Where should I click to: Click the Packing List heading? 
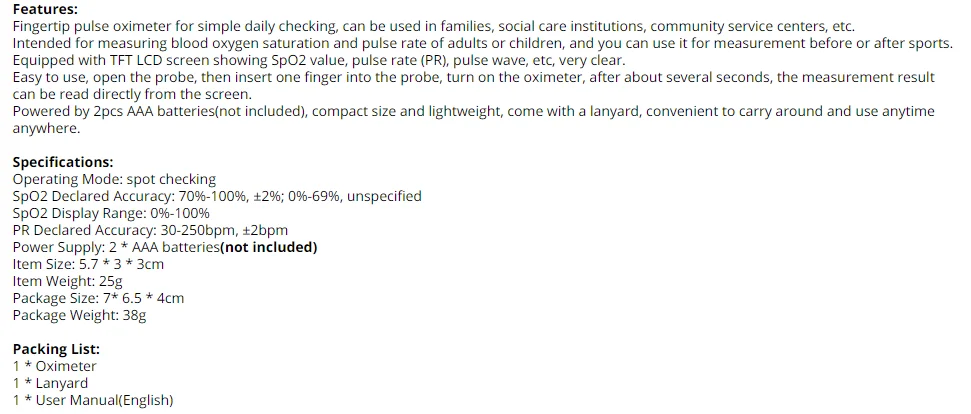(x=56, y=349)
